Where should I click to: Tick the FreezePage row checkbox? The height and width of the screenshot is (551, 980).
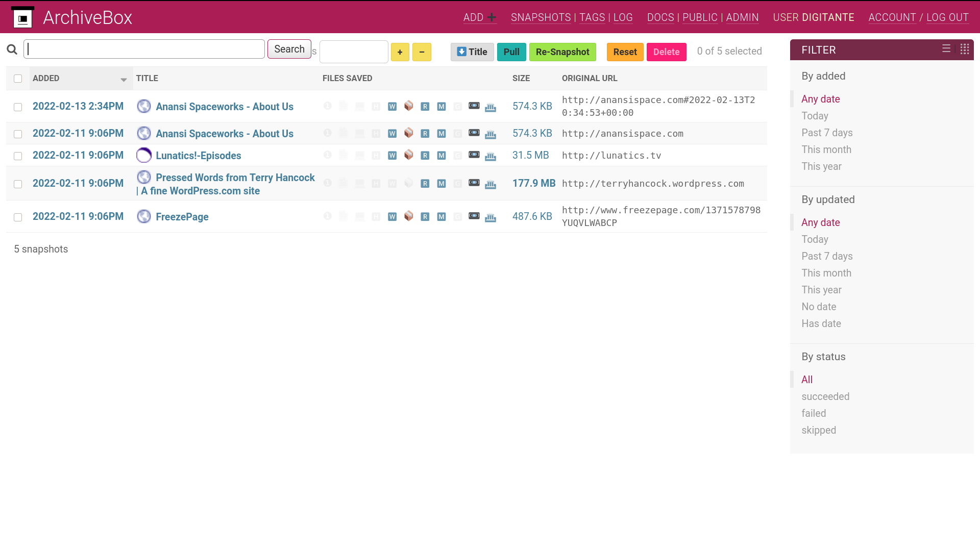[18, 217]
